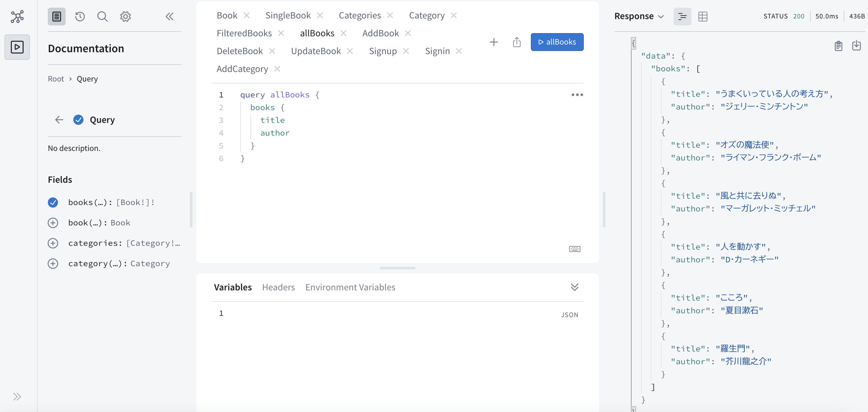
Task: Open the Book return type of book(…)
Action: 120,223
